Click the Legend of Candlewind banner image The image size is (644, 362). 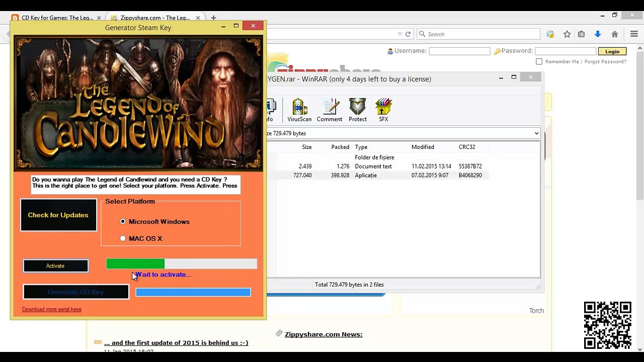coord(138,104)
